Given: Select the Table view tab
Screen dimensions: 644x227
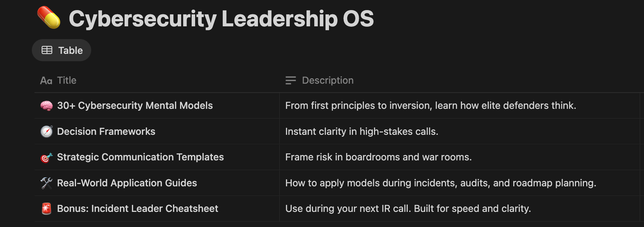Looking at the screenshot, I should click(61, 50).
